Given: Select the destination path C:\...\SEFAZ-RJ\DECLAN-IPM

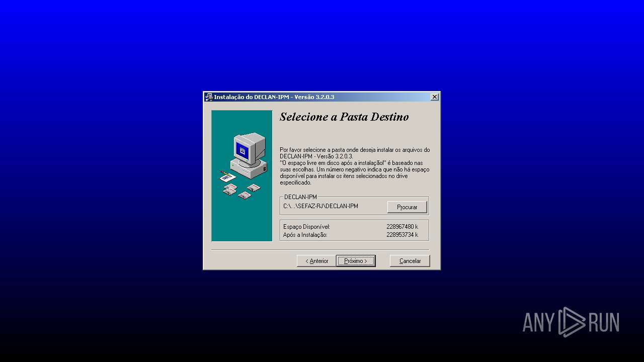Looking at the screenshot, I should coord(320,206).
